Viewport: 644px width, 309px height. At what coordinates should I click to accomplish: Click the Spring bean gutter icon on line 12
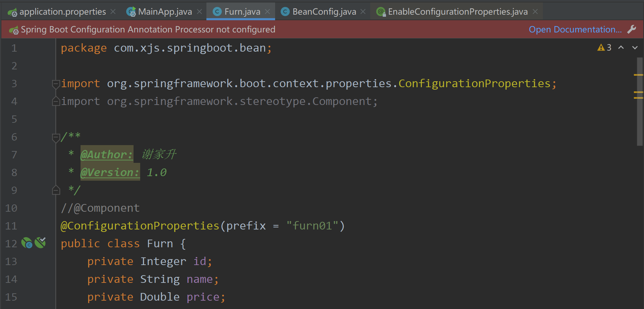[27, 243]
